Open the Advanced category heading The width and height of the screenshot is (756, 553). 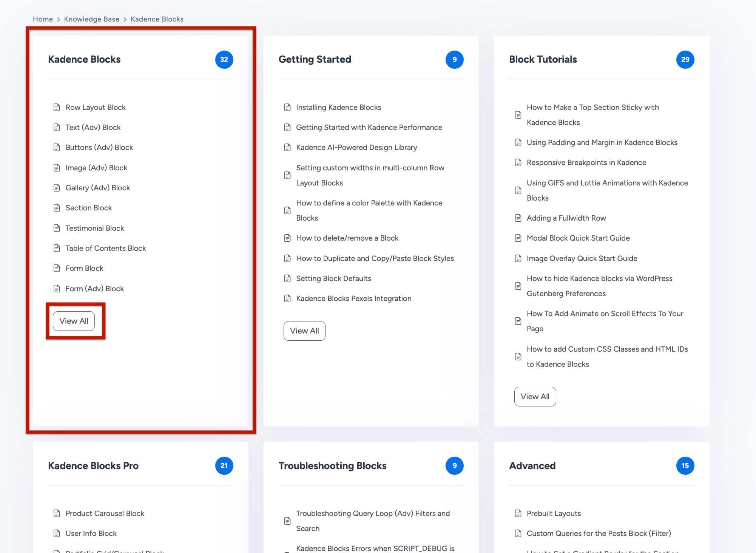click(532, 466)
